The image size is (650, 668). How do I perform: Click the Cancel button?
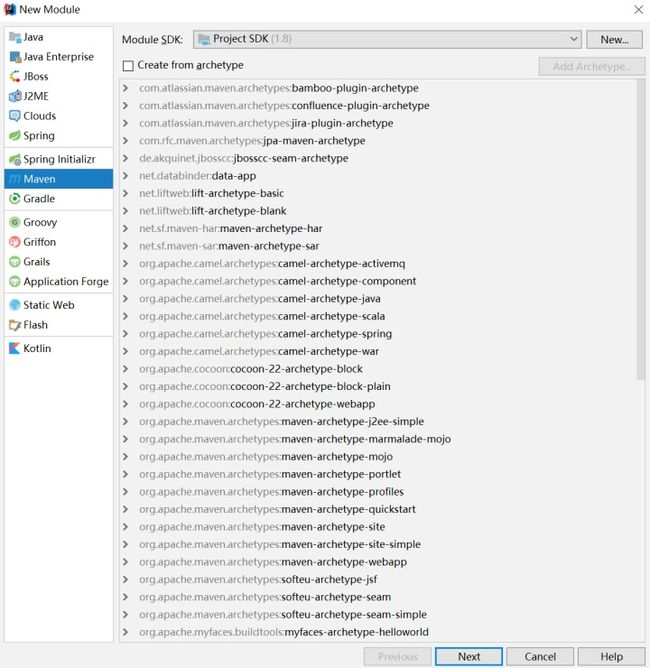pyautogui.click(x=540, y=656)
